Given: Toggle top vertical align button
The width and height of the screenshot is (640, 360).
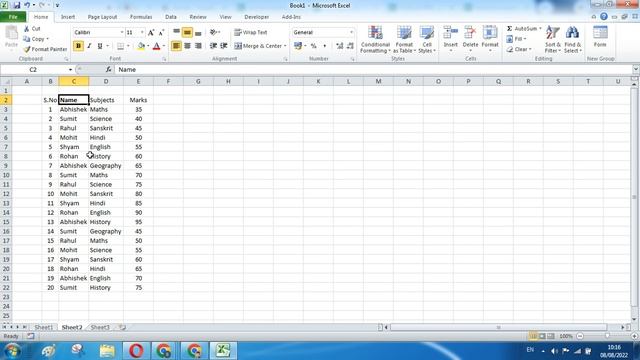Looking at the screenshot, I should [176, 32].
